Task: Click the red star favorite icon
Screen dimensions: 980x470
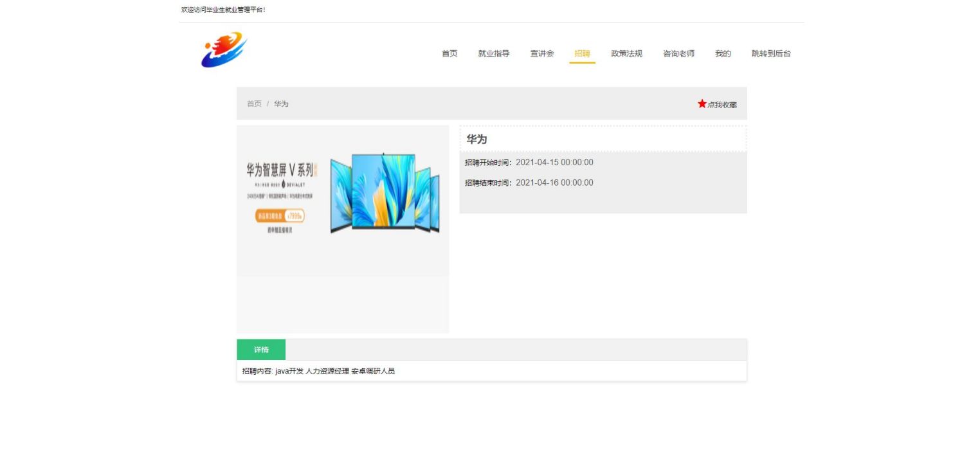Action: pyautogui.click(x=702, y=104)
